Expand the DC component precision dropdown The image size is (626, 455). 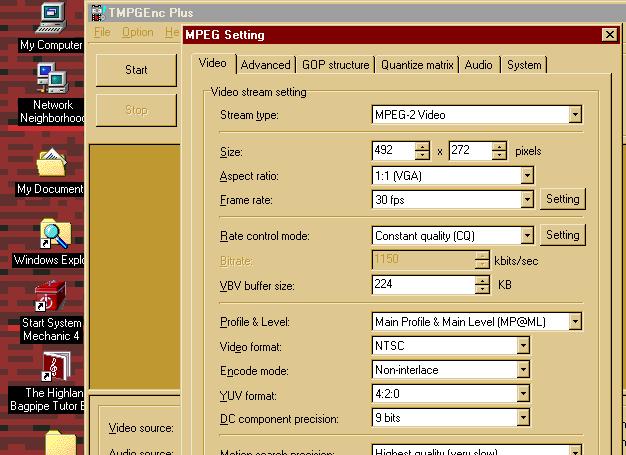pos(523,418)
